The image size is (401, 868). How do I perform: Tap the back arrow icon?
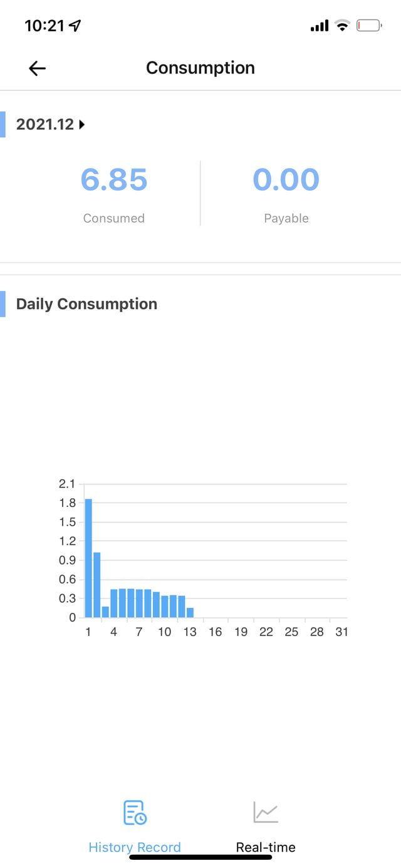point(38,68)
